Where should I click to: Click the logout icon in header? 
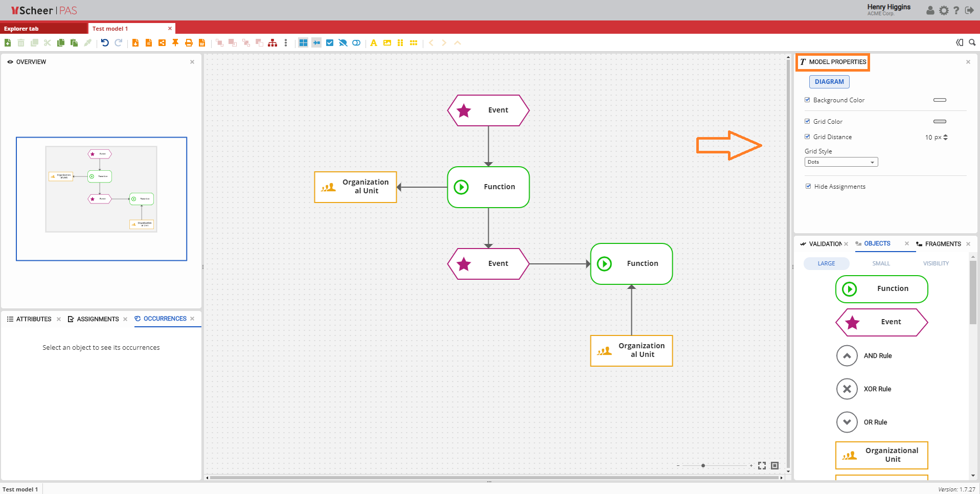(969, 10)
